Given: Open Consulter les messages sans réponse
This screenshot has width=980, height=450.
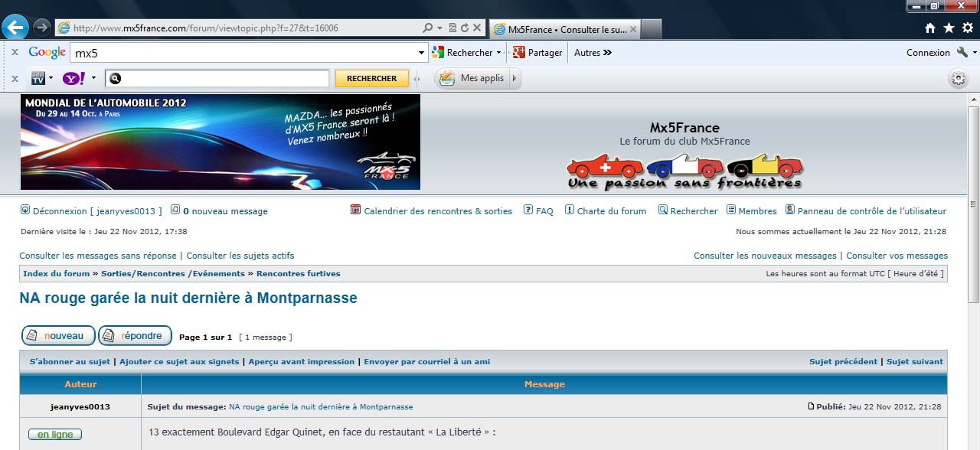Looking at the screenshot, I should point(98,256).
